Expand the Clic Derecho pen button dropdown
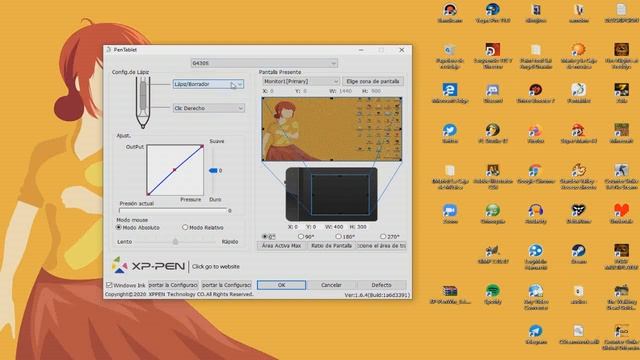This screenshot has height=360, width=640. [209, 108]
